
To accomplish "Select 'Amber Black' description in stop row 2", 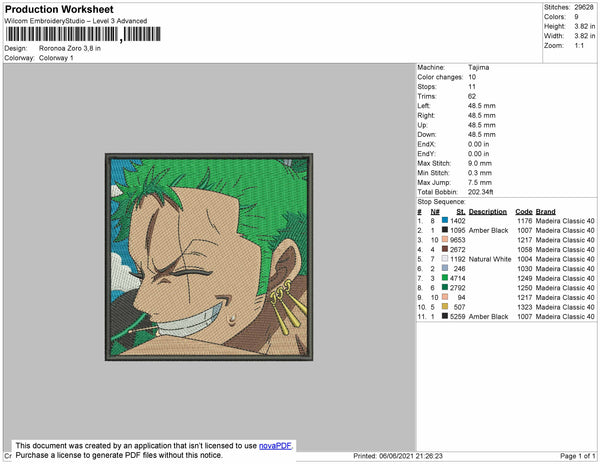I will (x=488, y=230).
